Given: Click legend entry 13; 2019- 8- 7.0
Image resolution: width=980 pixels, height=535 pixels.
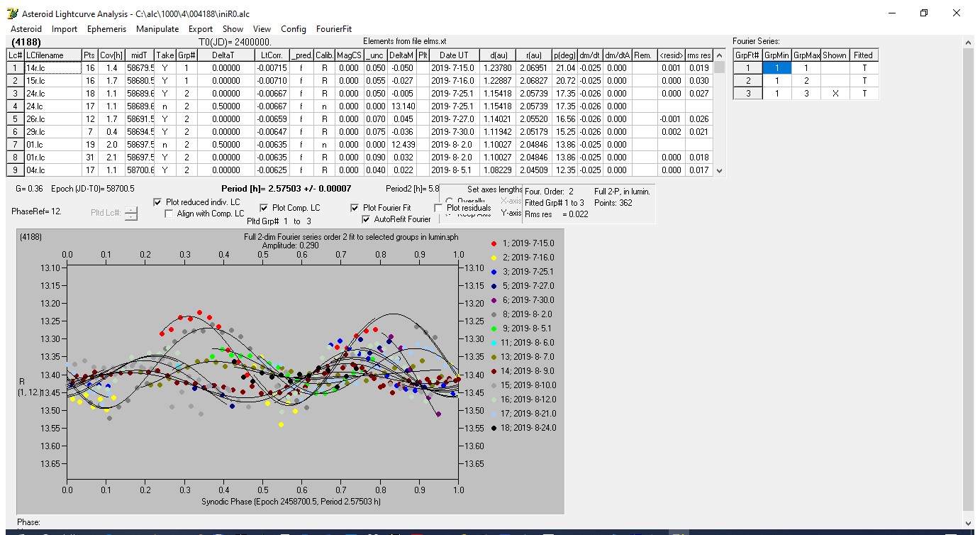Looking at the screenshot, I should coord(529,357).
